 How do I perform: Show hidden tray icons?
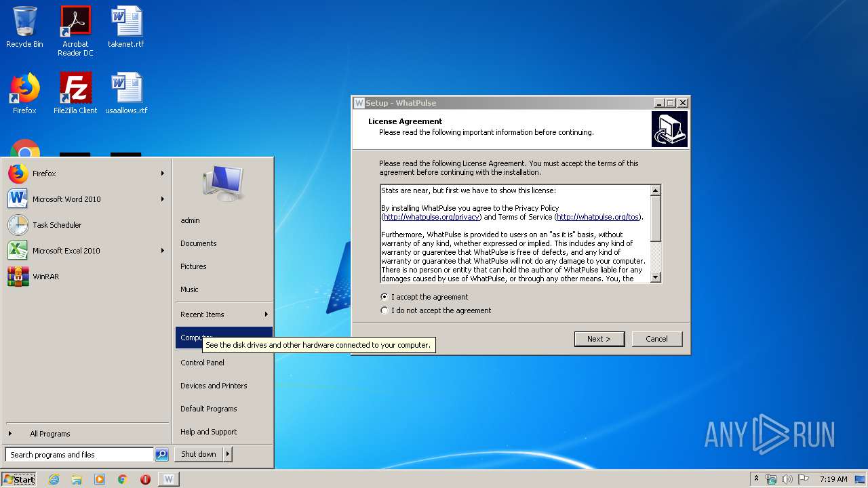(x=756, y=479)
